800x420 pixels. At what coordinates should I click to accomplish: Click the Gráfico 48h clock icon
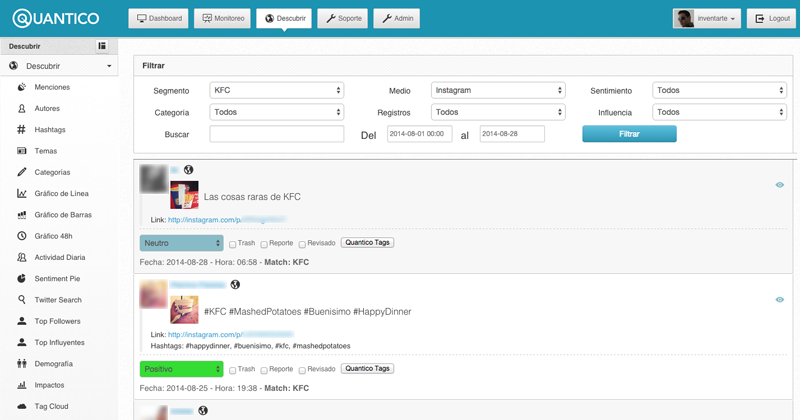point(21,236)
